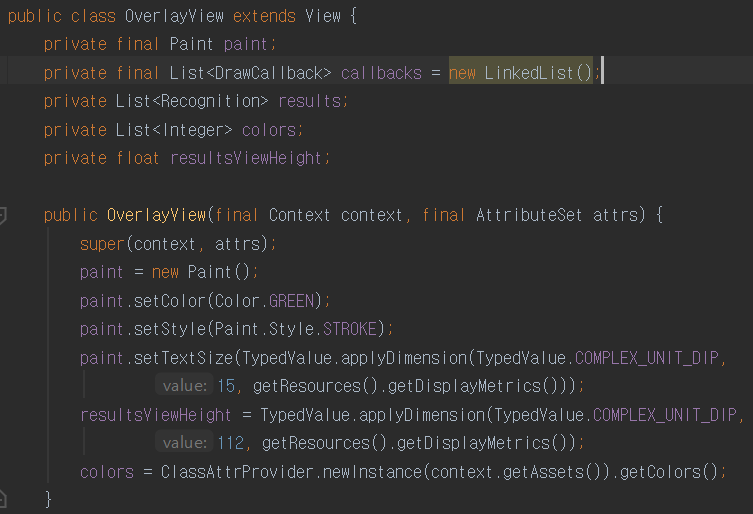The image size is (753, 514).
Task: Click the 'results' field name
Action: click(310, 101)
